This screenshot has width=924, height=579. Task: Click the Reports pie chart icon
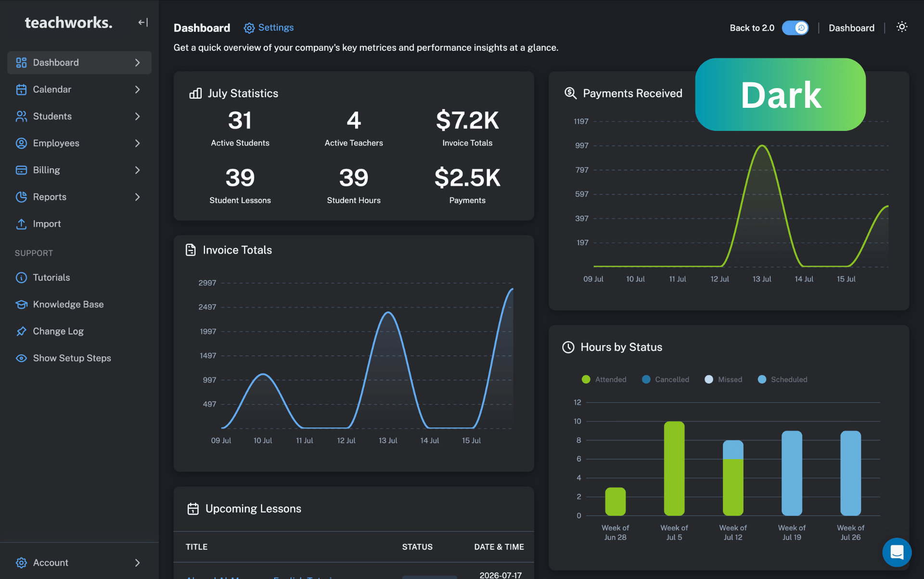21,197
